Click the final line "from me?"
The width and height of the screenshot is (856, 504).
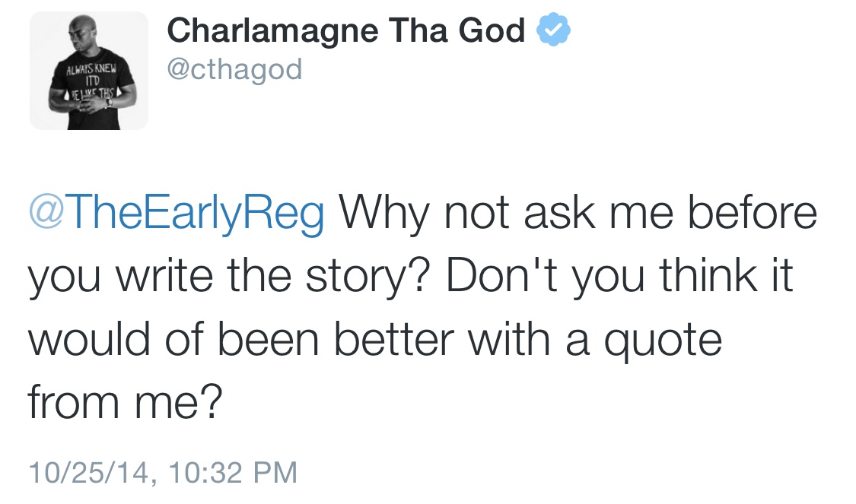click(125, 401)
